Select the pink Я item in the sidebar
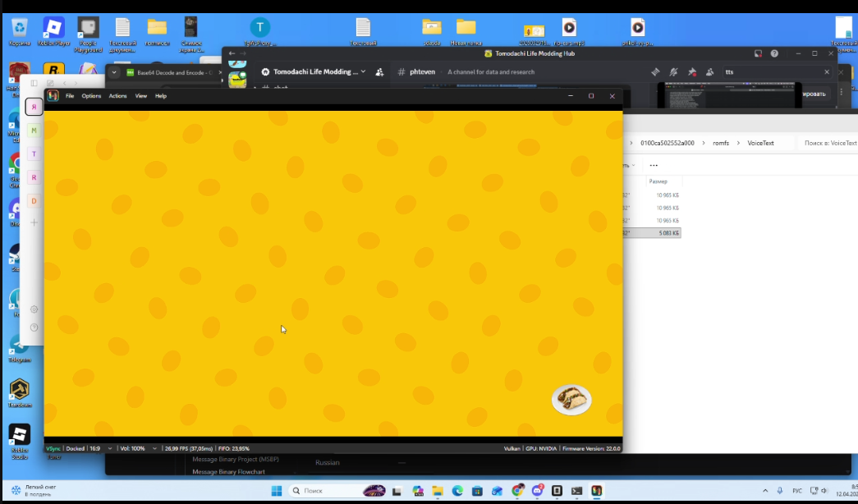 (x=34, y=107)
